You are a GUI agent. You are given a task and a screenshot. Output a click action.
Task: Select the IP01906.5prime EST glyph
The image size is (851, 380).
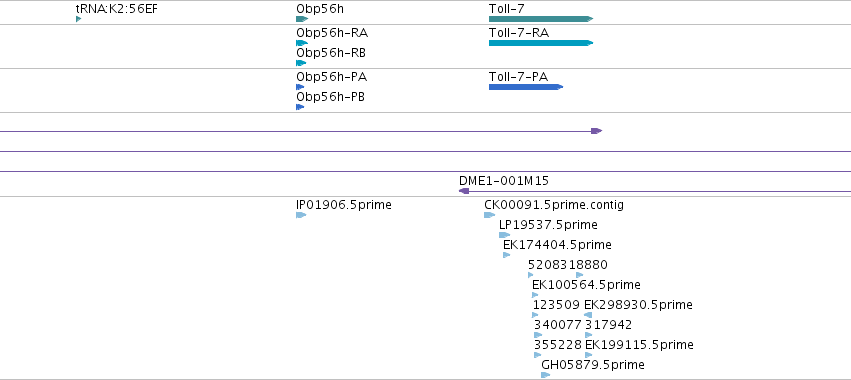301,215
